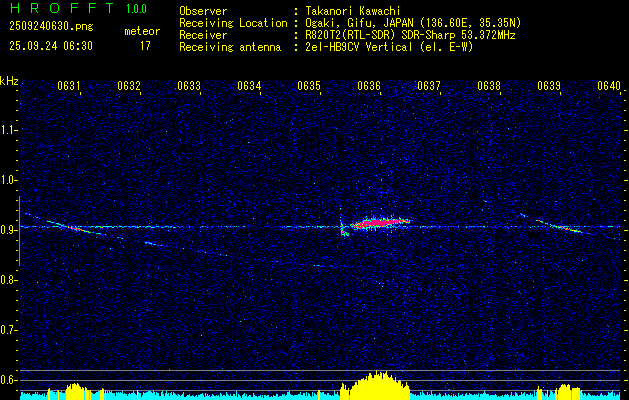Select the filename 2509240630.png
This screenshot has height=400, width=629.
click(x=51, y=27)
